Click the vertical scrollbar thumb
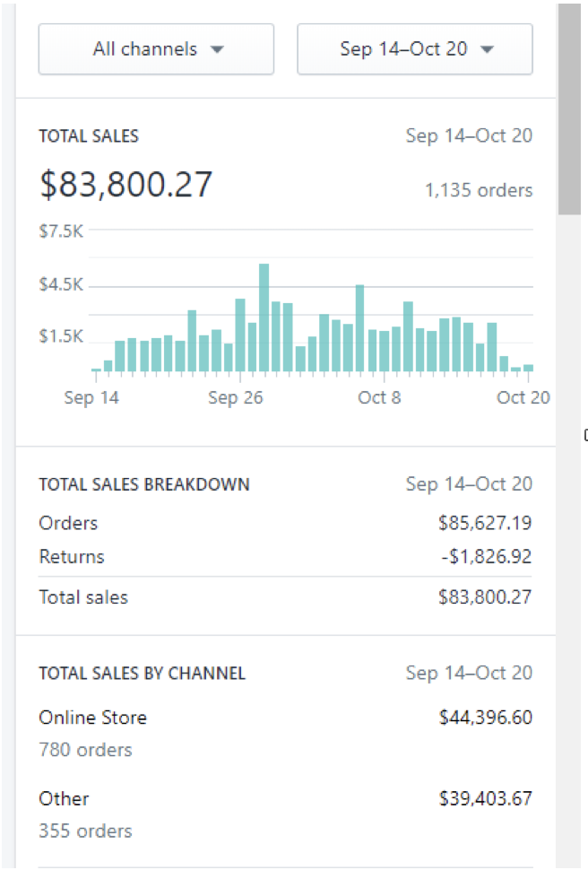This screenshot has width=588, height=870. 569,108
